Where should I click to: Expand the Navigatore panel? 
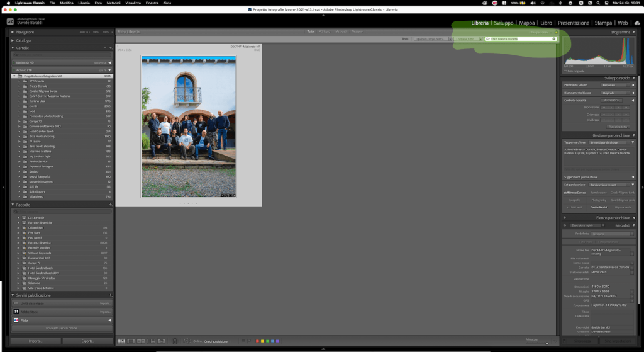13,32
